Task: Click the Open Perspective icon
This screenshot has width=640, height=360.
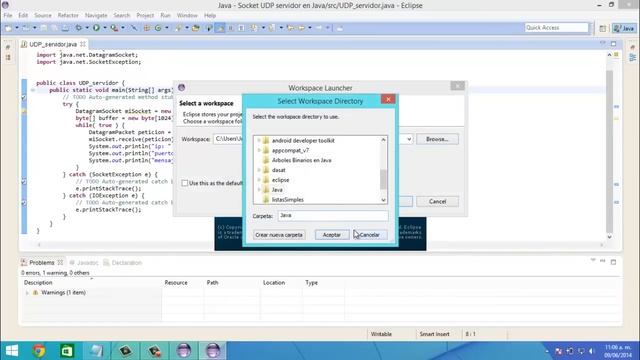Action: pos(602,28)
